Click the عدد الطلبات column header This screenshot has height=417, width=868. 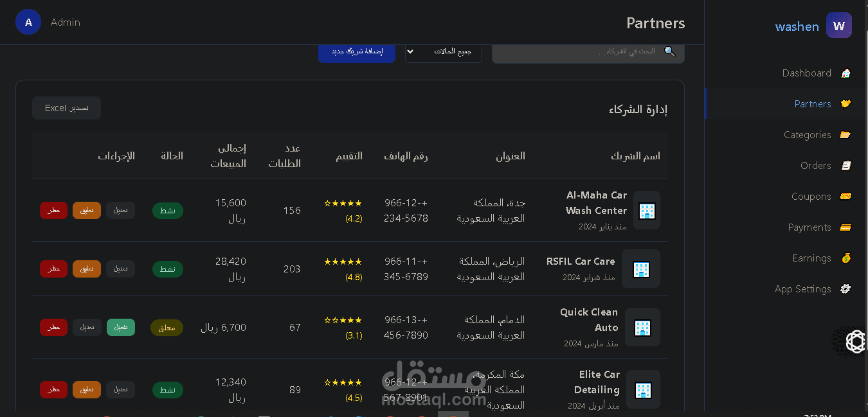(x=284, y=155)
